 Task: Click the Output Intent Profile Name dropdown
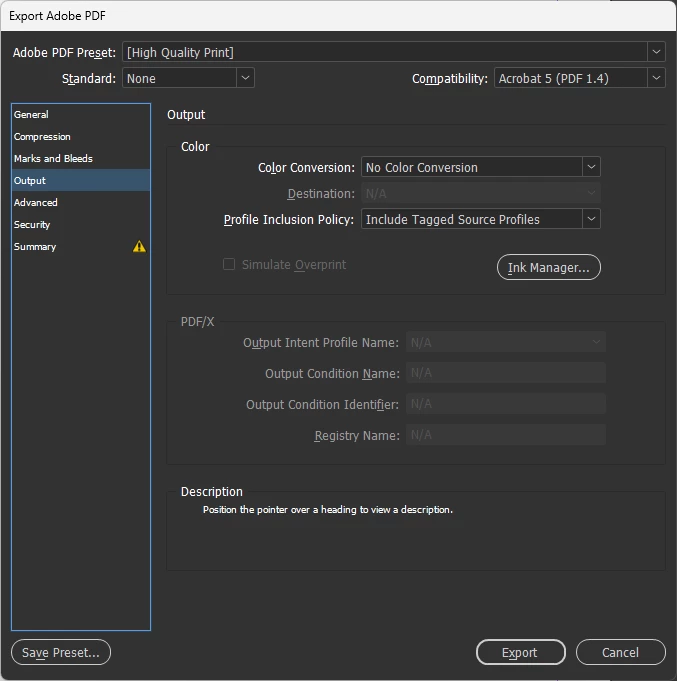pos(506,342)
